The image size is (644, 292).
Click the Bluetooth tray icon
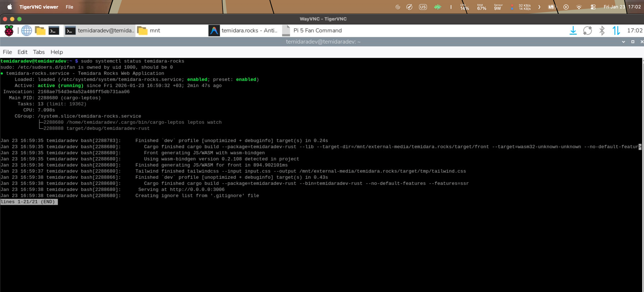pyautogui.click(x=602, y=31)
